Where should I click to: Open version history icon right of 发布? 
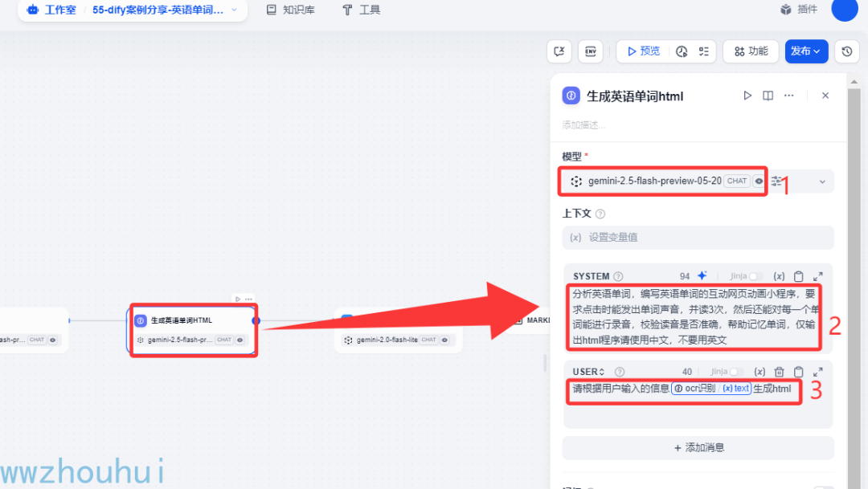(847, 51)
